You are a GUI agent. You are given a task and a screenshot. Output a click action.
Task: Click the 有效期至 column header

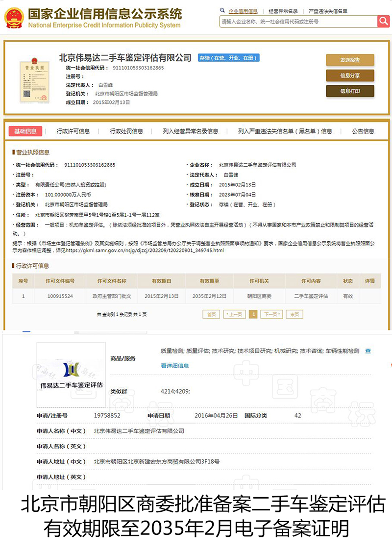[209, 281]
